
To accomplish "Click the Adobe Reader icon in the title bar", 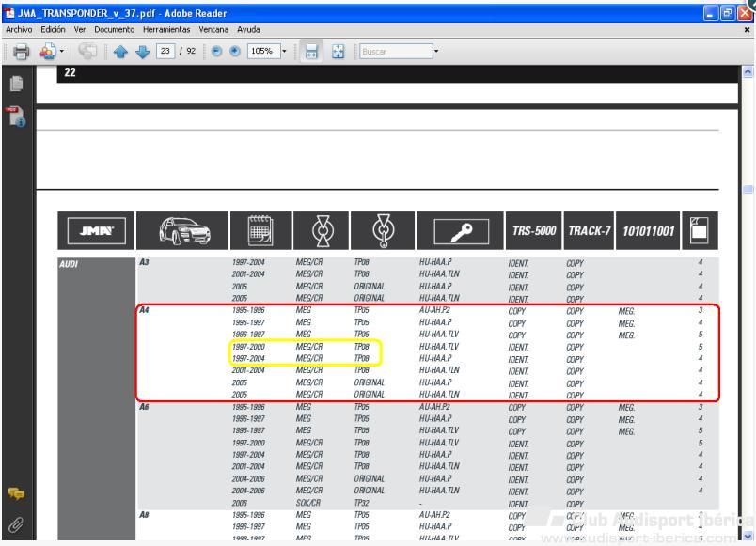I will tap(9, 13).
